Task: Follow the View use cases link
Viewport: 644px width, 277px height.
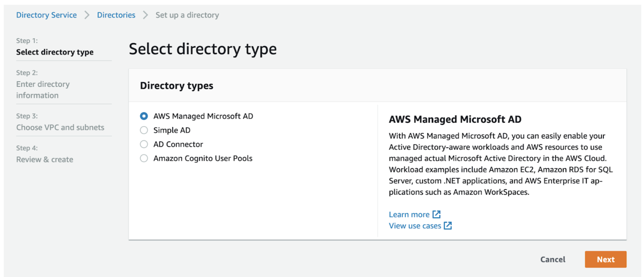Action: (x=415, y=226)
